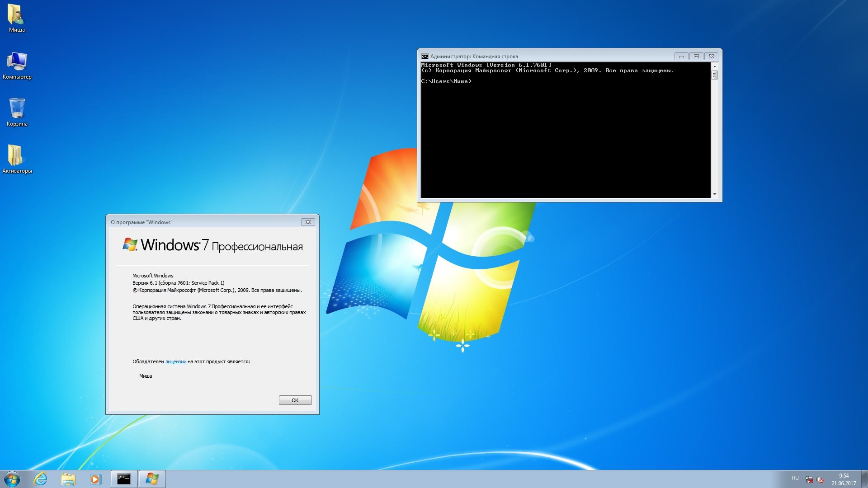Click the scroll down arrow in Command Prompt

pos(715,194)
